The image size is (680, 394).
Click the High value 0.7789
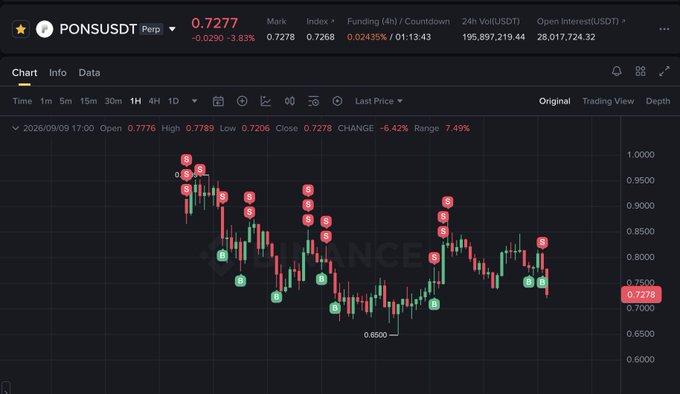pos(199,128)
